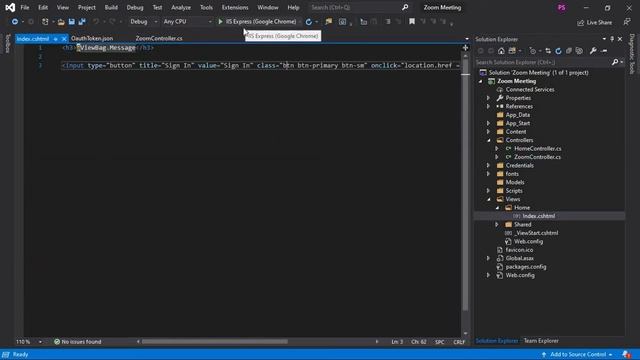Viewport: 640px width, 360px height.
Task: Select _ViewStart.cshtml file
Action: pos(536,233)
